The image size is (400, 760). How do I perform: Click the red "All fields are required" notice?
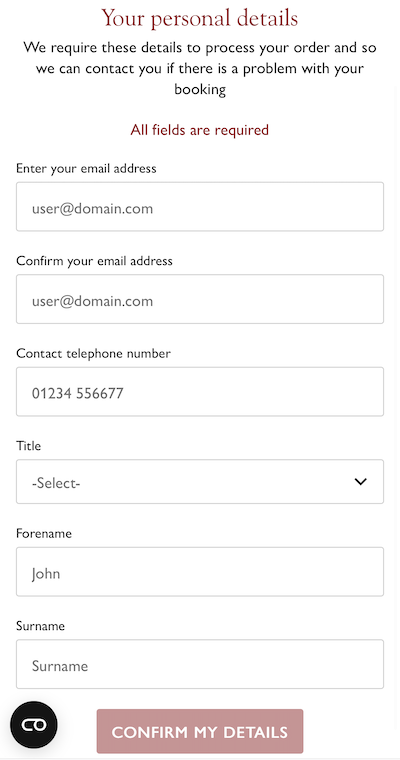200,130
